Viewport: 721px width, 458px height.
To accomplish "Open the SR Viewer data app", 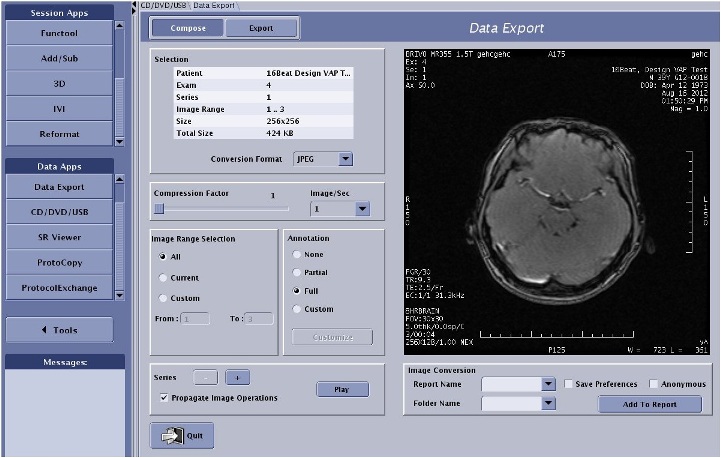I will 58,237.
